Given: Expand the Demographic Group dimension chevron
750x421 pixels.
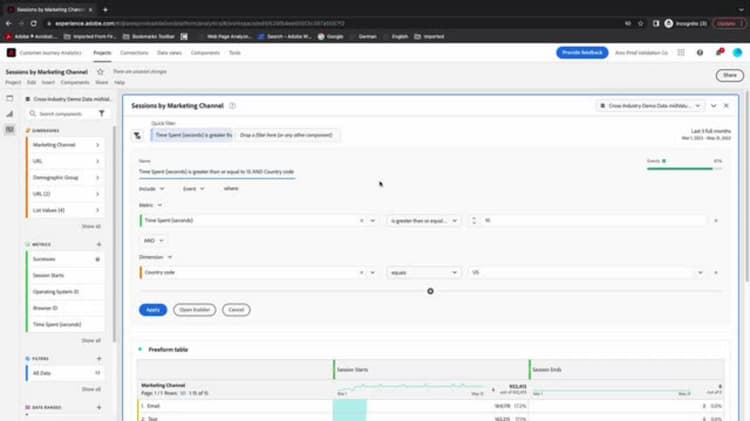Looking at the screenshot, I should (98, 177).
